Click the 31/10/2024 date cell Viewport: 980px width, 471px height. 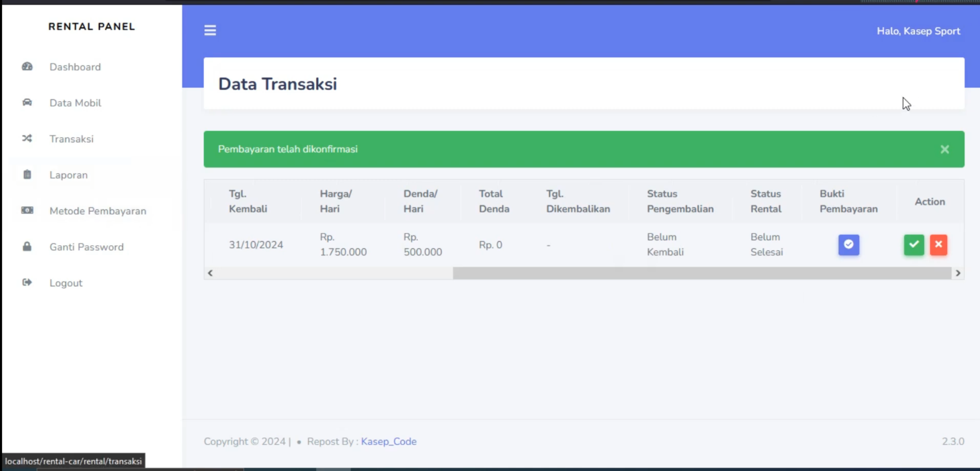coord(256,245)
